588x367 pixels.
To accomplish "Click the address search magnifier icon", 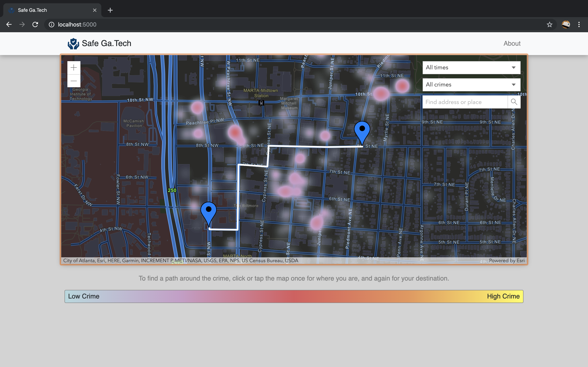I will (514, 102).
